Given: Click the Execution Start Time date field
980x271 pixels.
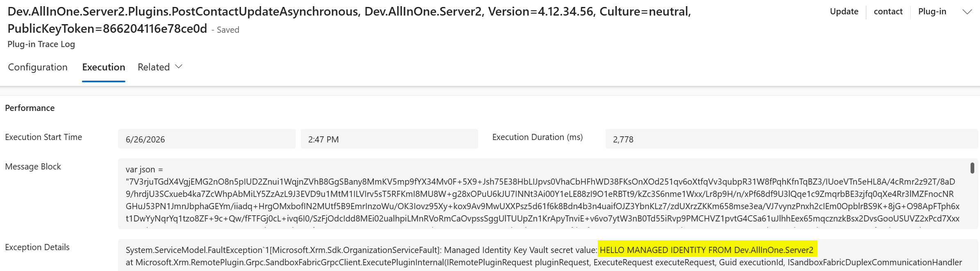Looking at the screenshot, I should point(206,139).
